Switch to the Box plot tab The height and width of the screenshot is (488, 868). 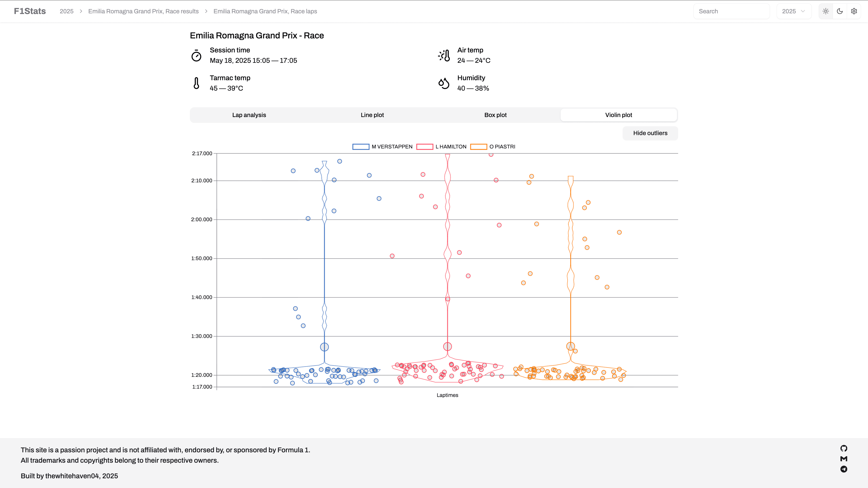pyautogui.click(x=495, y=115)
